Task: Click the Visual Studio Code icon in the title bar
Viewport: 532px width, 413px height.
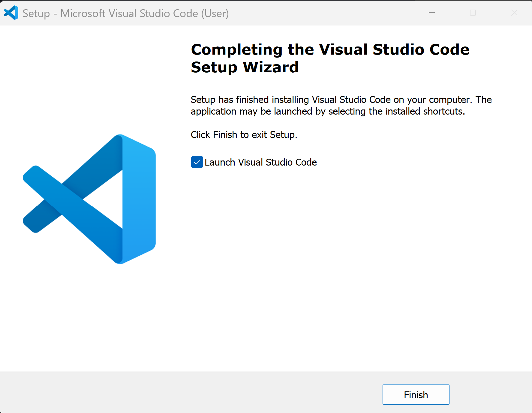Action: click(11, 13)
